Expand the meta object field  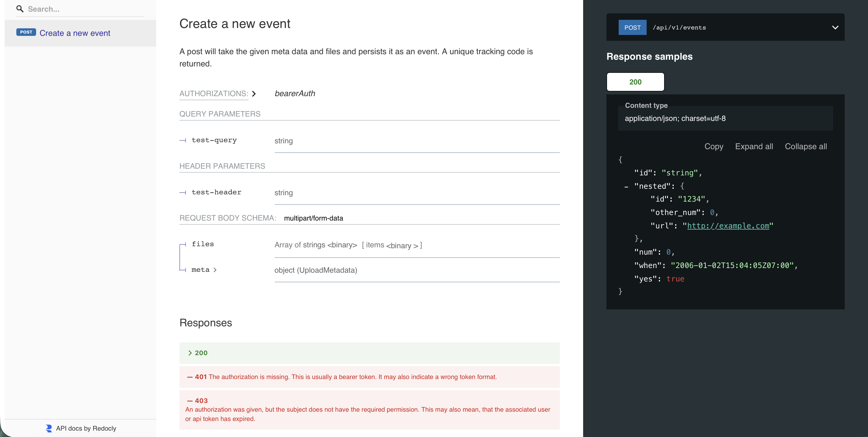[215, 270]
